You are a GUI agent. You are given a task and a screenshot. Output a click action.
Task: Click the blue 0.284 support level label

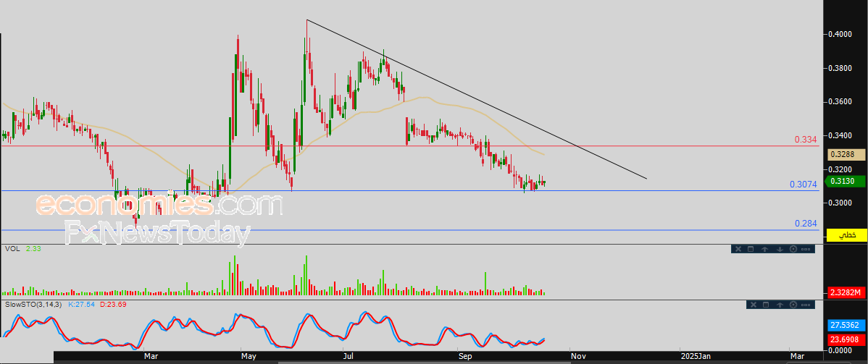coord(806,224)
